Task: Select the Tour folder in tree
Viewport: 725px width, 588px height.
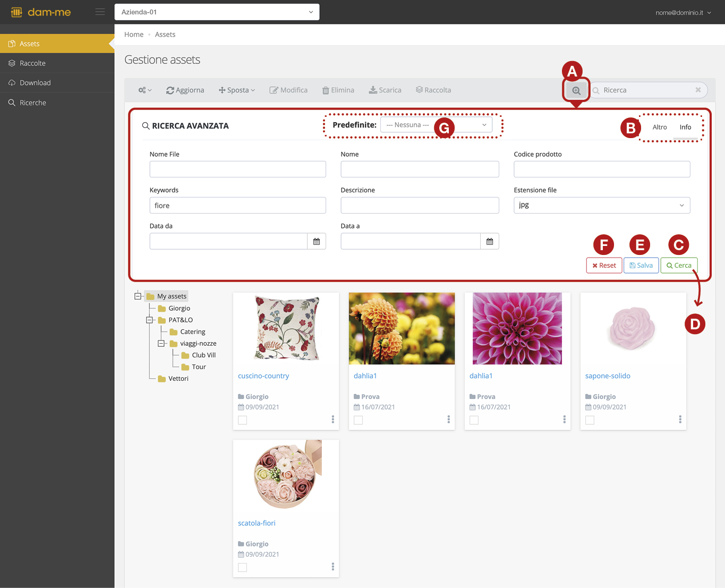Action: click(194, 367)
